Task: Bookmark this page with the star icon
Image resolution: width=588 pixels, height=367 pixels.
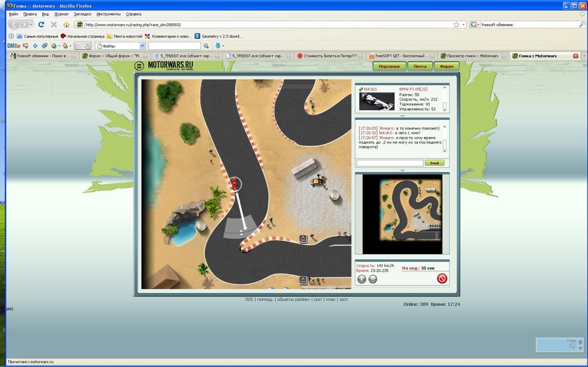Action: pos(456,25)
